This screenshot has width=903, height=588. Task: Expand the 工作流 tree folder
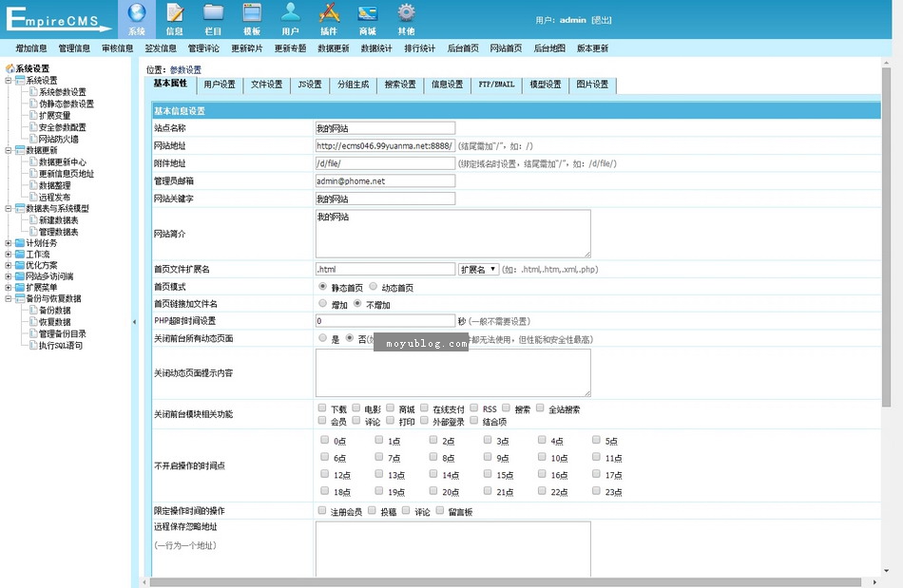[8, 254]
